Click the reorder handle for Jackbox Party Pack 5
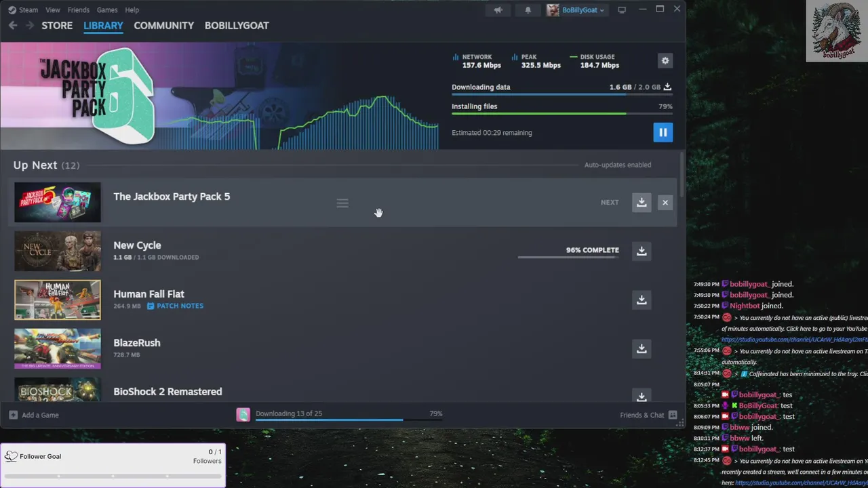 (x=342, y=203)
